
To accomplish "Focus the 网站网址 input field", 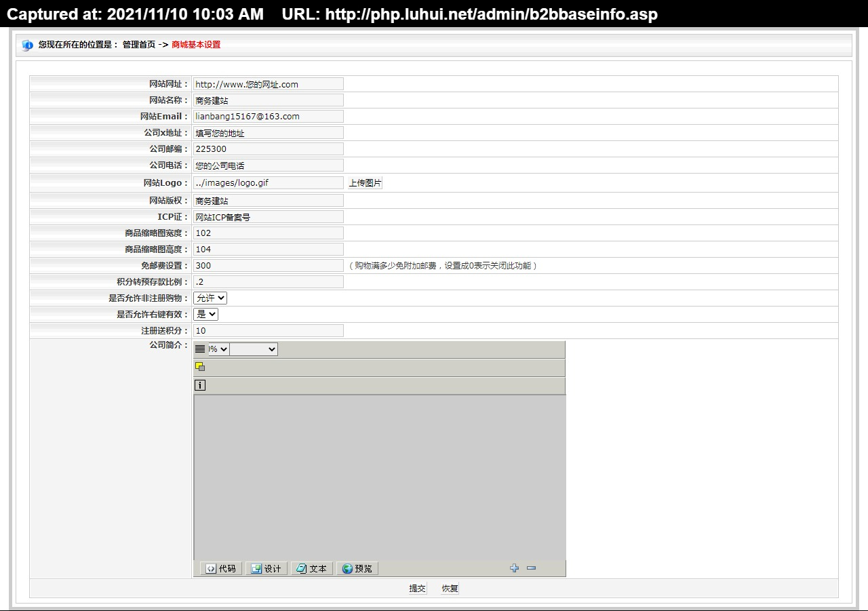I will pos(269,84).
